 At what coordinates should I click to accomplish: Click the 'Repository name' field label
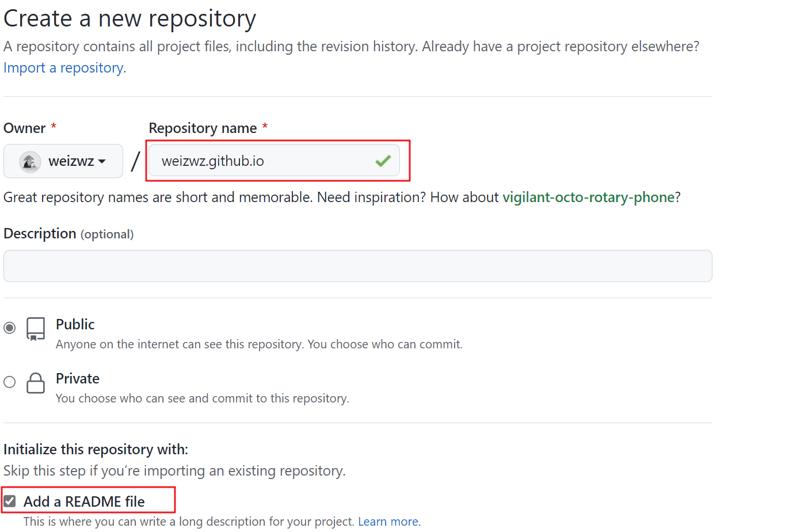coord(203,128)
